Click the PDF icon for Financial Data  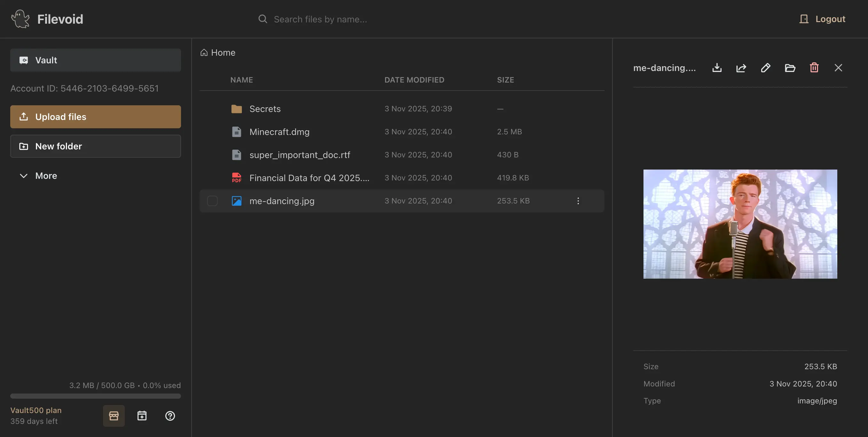tap(237, 178)
